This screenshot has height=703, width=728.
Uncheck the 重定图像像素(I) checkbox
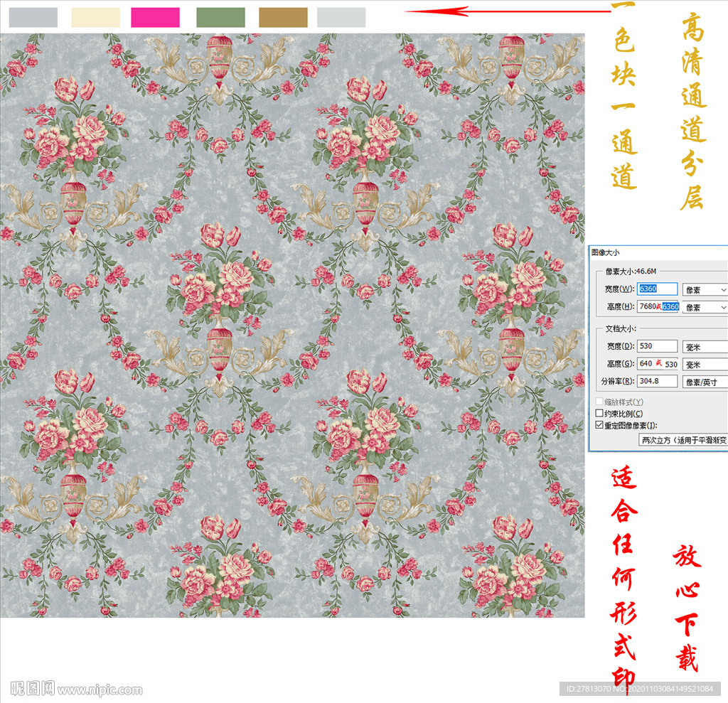[x=599, y=425]
